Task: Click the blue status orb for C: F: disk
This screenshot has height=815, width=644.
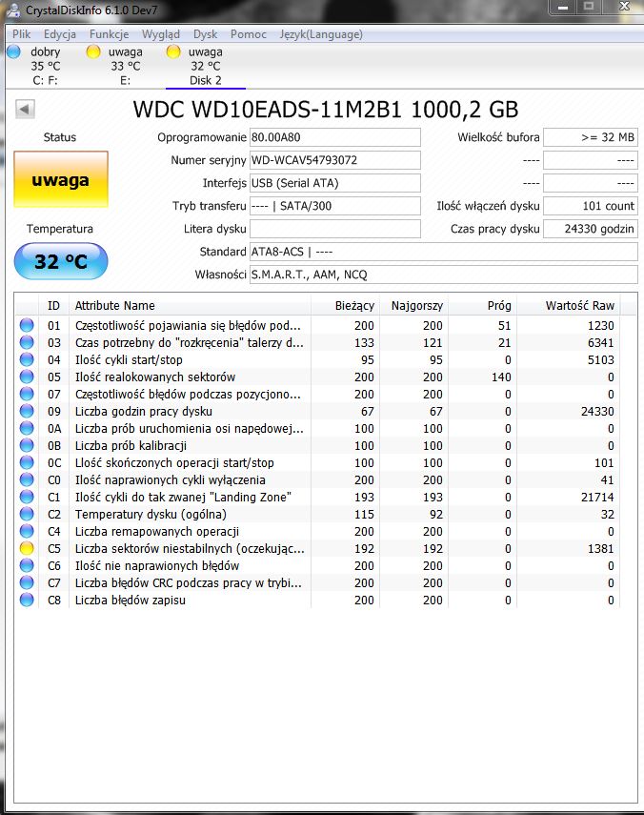Action: [13, 51]
